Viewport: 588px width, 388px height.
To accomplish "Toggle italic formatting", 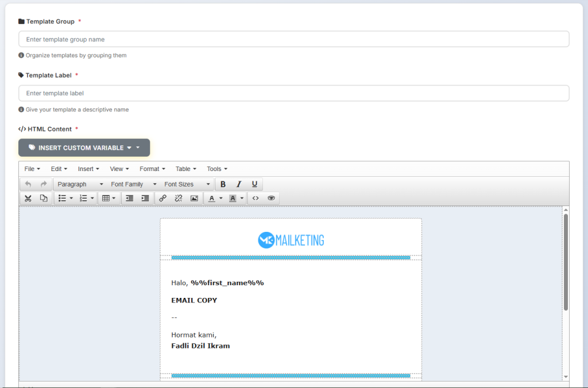I will 239,184.
